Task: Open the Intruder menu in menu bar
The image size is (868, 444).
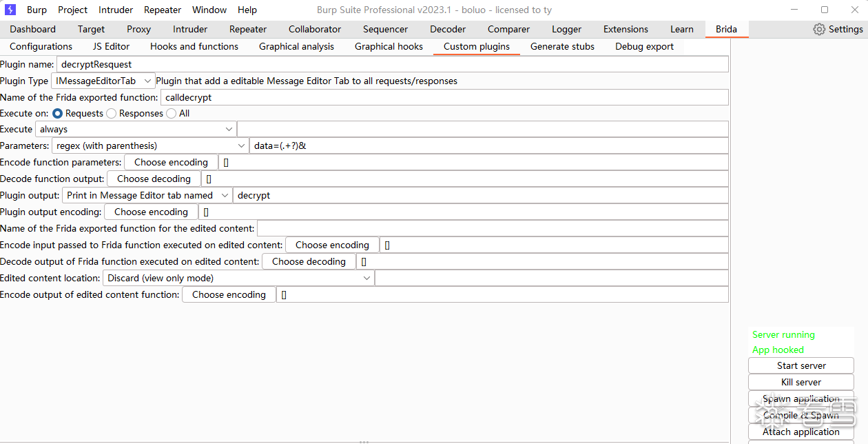Action: [116, 10]
